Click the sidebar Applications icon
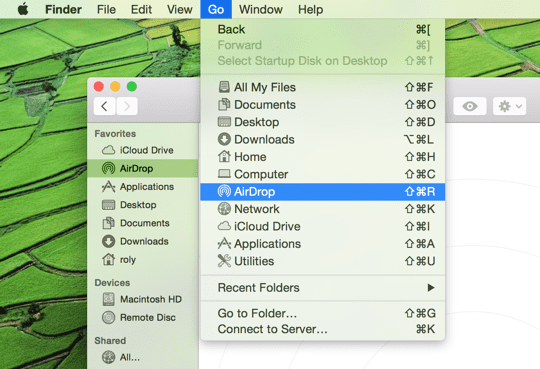540x369 pixels. pos(108,186)
